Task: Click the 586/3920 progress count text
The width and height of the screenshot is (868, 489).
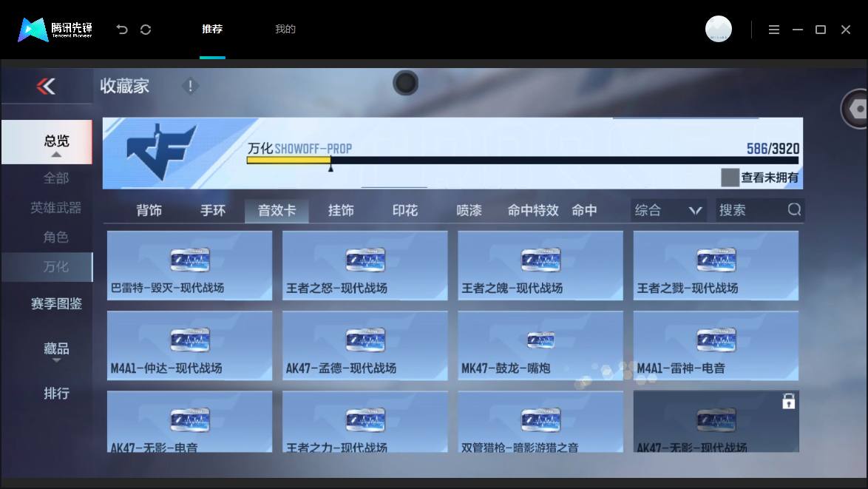Action: pyautogui.click(x=773, y=149)
